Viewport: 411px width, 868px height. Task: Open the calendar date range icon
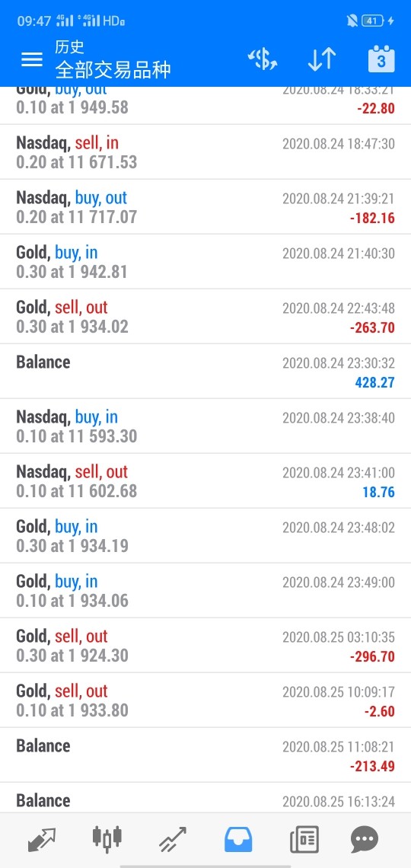point(381,59)
